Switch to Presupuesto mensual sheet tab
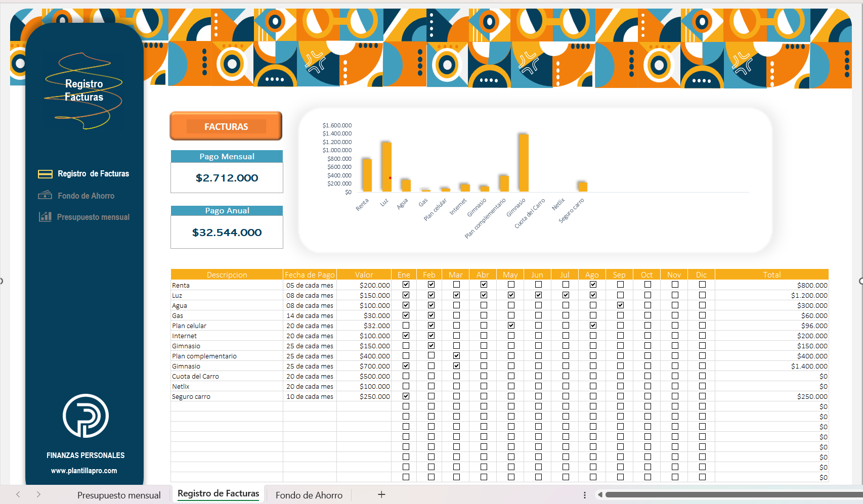The width and height of the screenshot is (863, 504). pos(119,495)
